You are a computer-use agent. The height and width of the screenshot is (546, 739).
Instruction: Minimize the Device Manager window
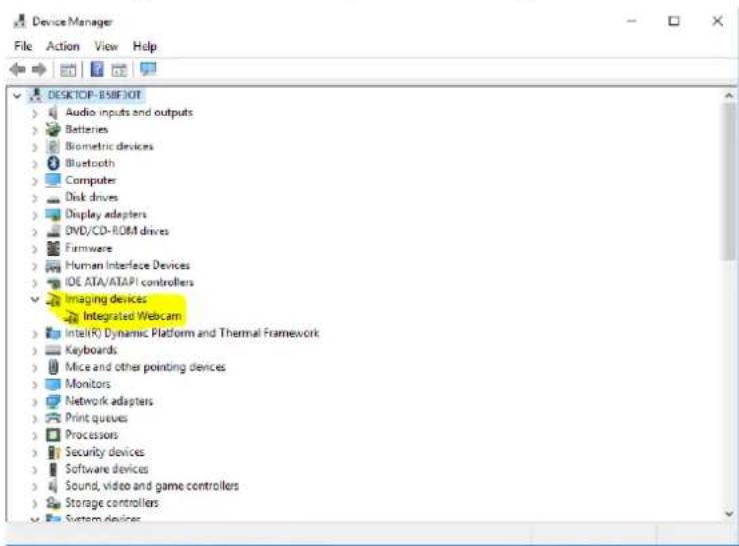pyautogui.click(x=632, y=21)
